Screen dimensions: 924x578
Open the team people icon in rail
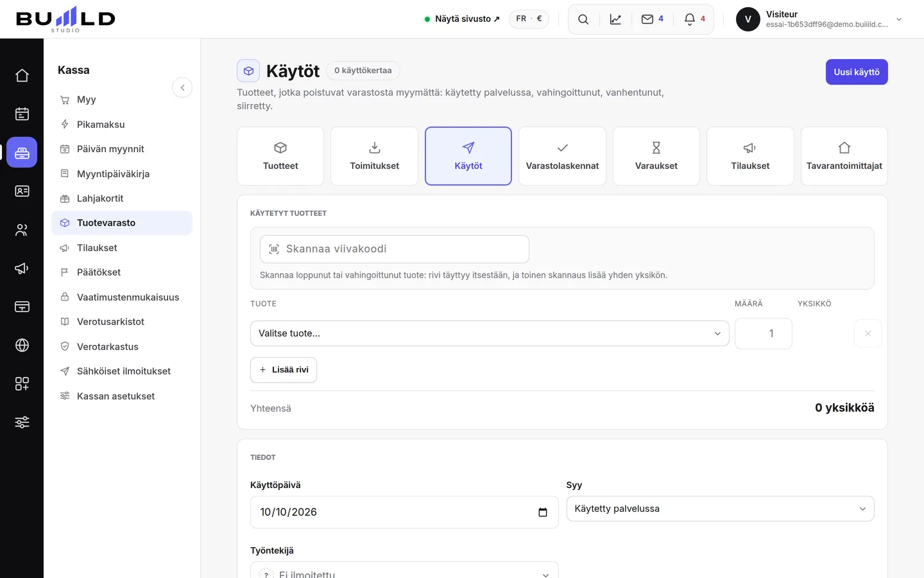tap(22, 230)
